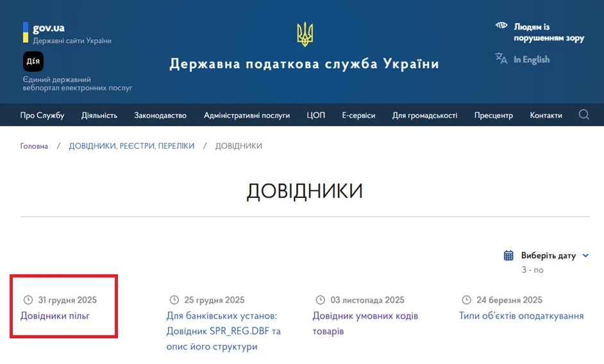The height and width of the screenshot is (364, 604).
Task: Click the blue-yellow gov.ua flag icon
Action: [x=26, y=32]
